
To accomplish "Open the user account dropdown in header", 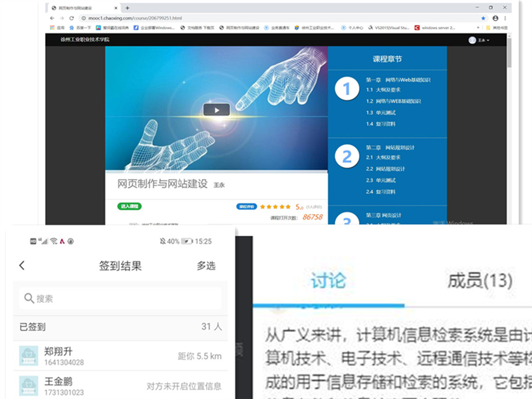I will click(x=478, y=40).
